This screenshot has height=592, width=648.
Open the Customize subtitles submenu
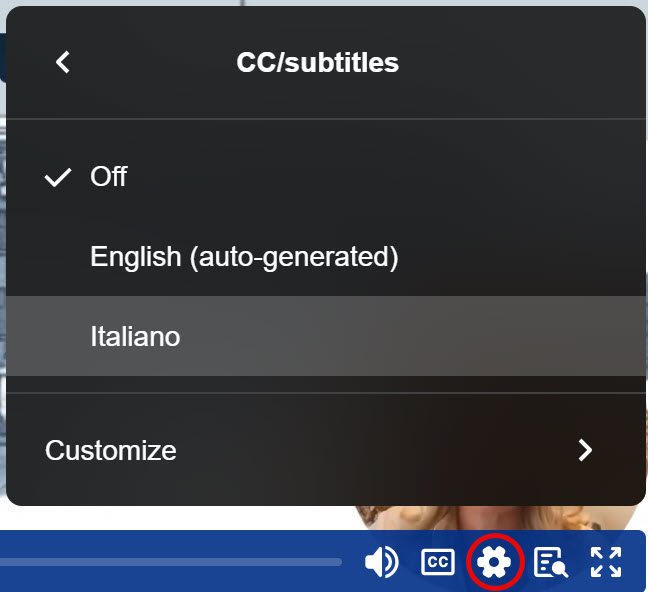click(111, 450)
